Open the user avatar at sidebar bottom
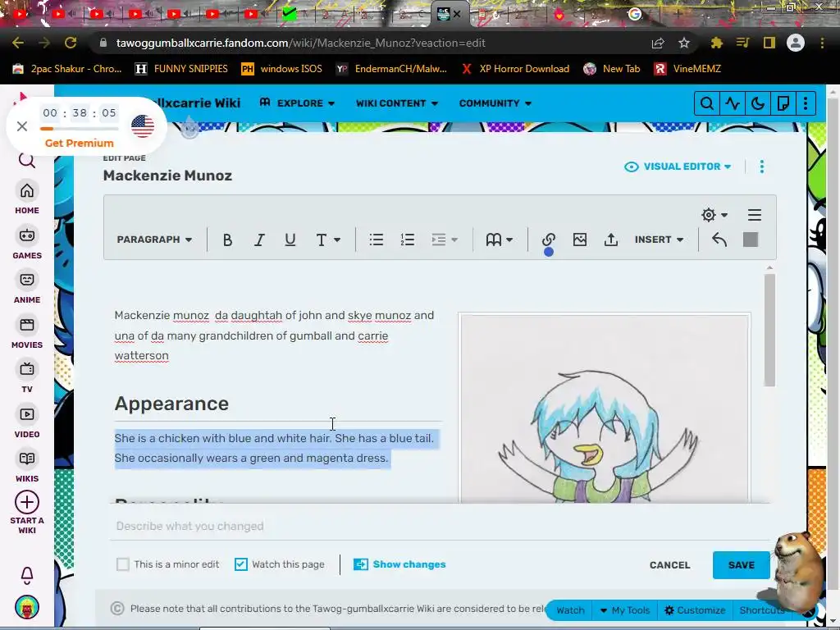 click(27, 608)
